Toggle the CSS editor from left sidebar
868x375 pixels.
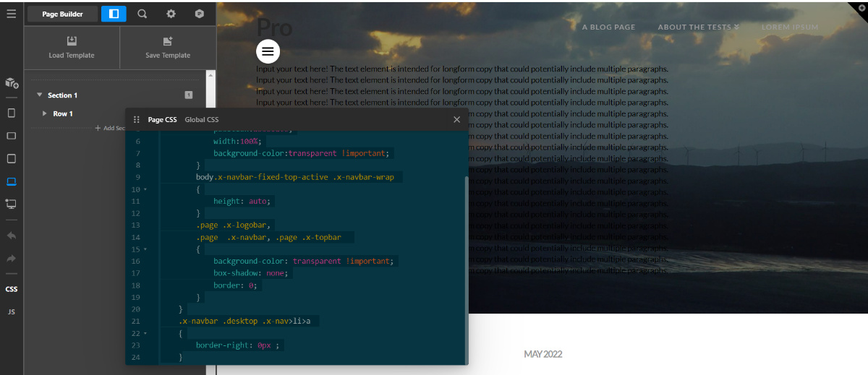(x=11, y=289)
